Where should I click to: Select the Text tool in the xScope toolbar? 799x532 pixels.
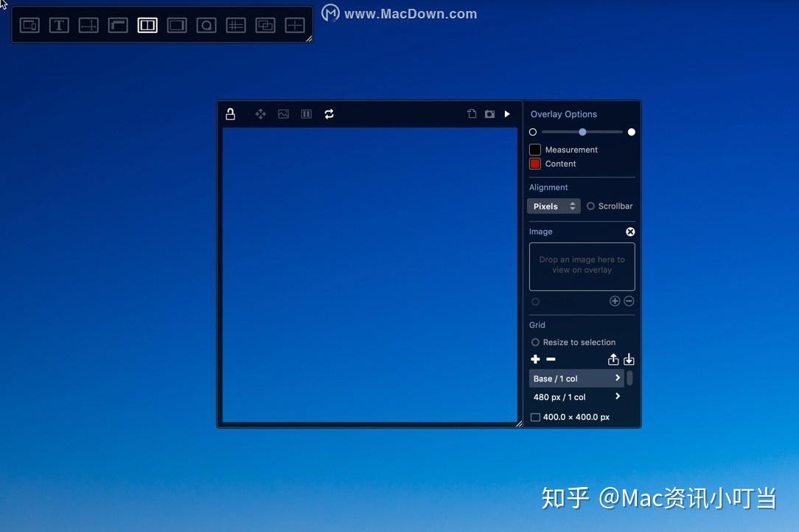tap(59, 24)
